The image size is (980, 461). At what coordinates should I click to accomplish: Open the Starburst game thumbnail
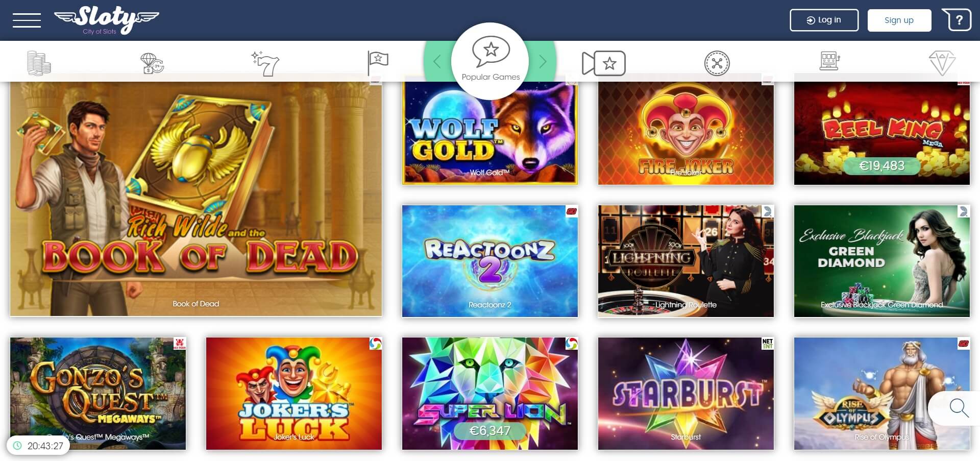(x=686, y=394)
